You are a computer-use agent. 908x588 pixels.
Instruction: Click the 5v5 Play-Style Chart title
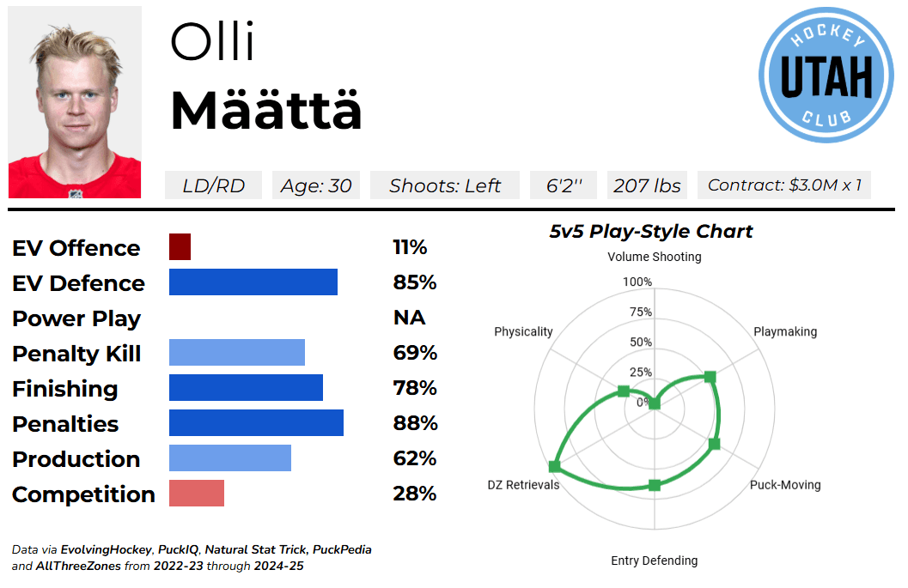tap(650, 231)
